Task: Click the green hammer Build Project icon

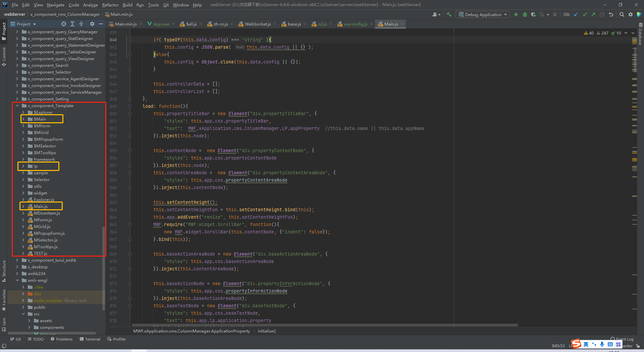Action: [449, 14]
